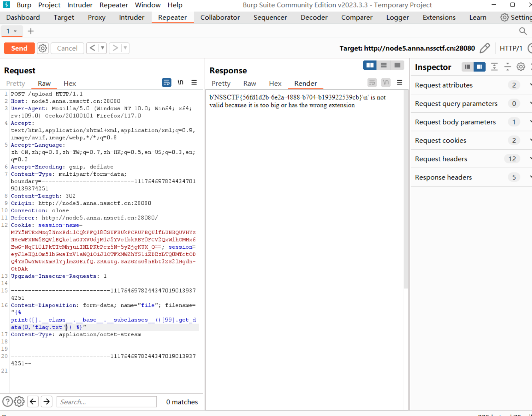Switch to the Extensions tab
Viewport: 532px width, 416px height.
439,17
